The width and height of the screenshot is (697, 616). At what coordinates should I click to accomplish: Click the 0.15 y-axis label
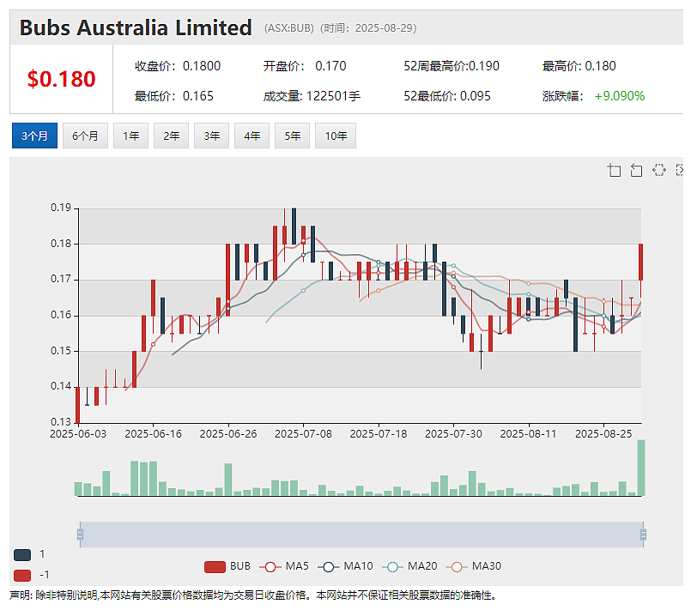61,351
